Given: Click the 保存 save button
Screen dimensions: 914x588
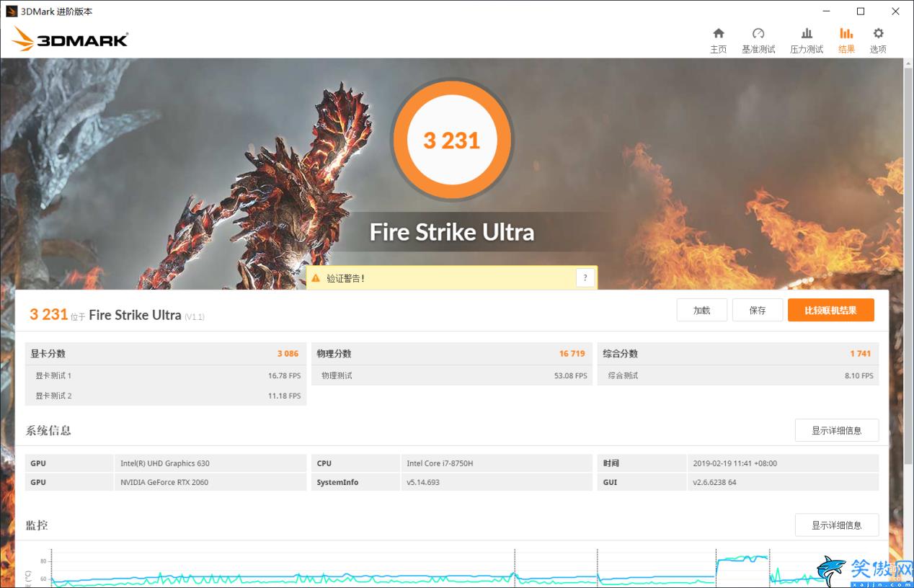Looking at the screenshot, I should coord(758,311).
